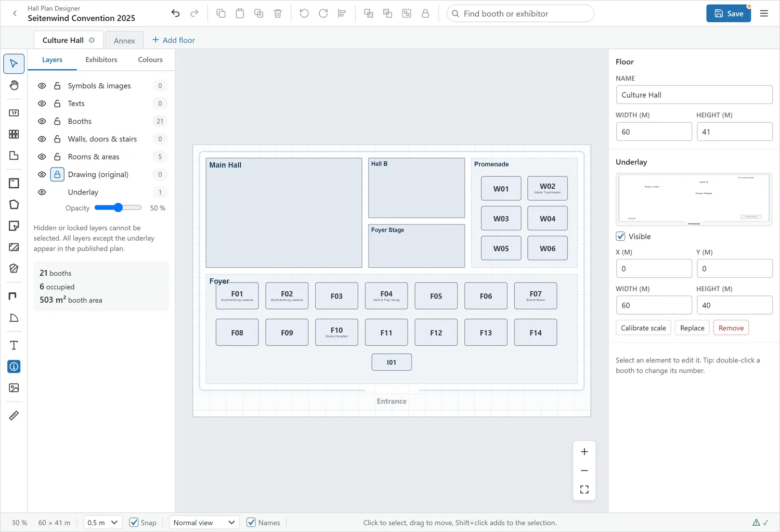This screenshot has width=780, height=532.
Task: Focus the Find booth or exhibitor field
Action: pyautogui.click(x=520, y=14)
